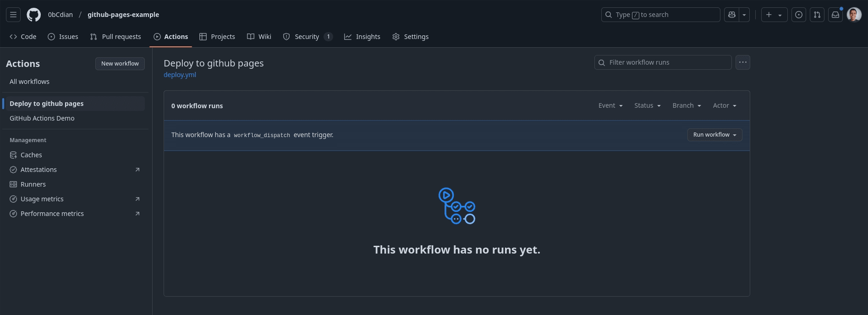This screenshot has height=315, width=868.
Task: Open the 0bCdian owner link
Action: [60, 15]
